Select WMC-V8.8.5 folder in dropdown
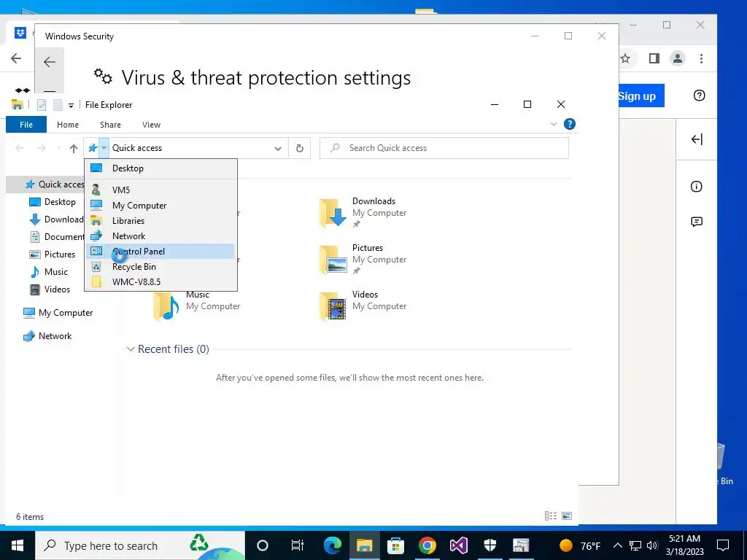 pos(160,282)
